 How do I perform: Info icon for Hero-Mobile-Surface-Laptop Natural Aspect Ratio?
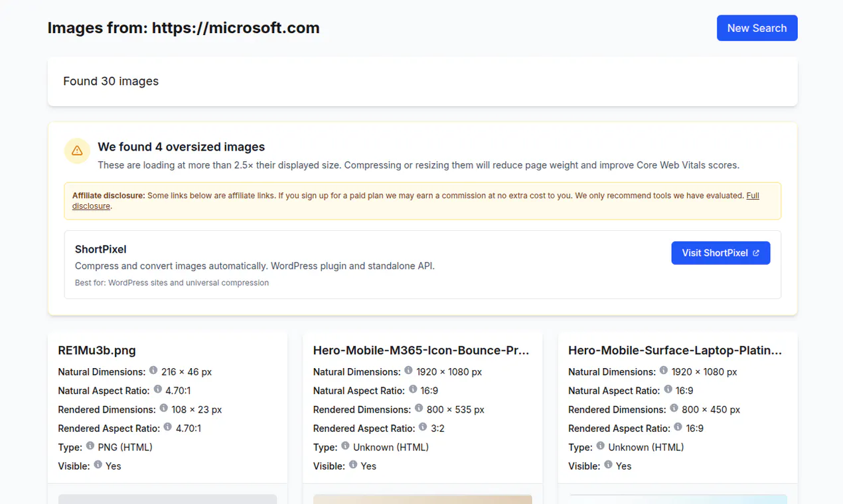pos(668,389)
